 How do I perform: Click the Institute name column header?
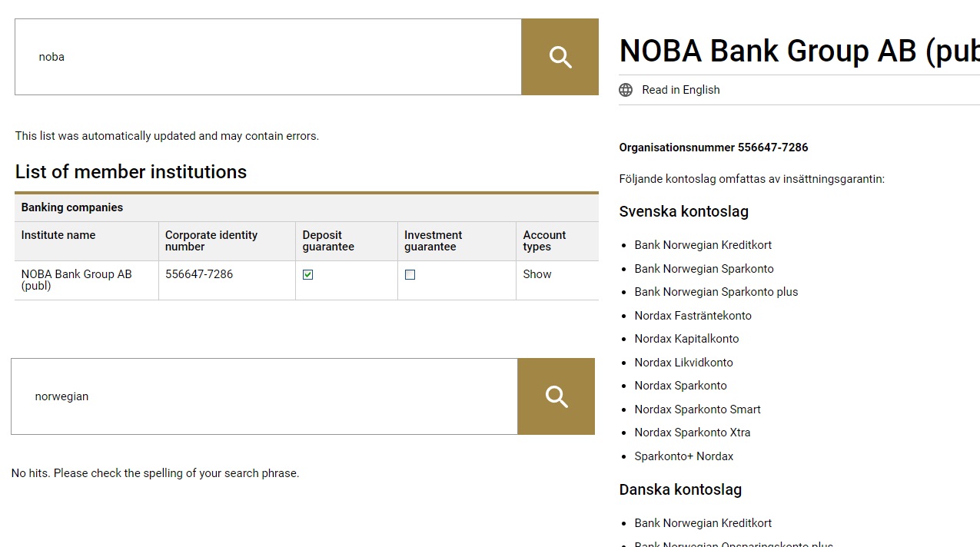pyautogui.click(x=58, y=235)
